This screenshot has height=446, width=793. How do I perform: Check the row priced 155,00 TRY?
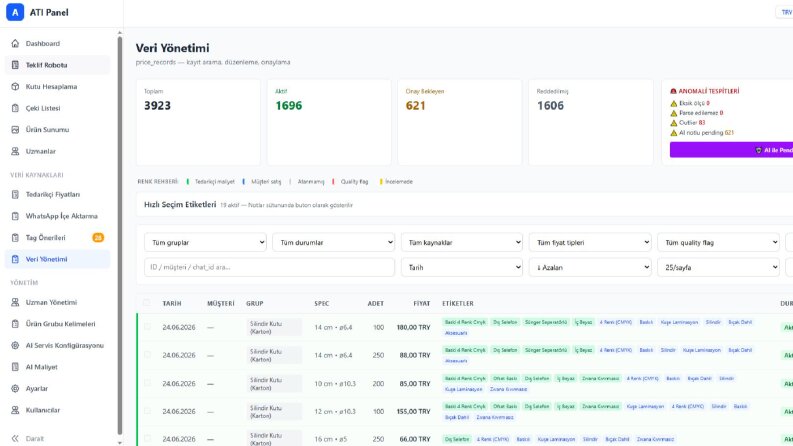click(x=147, y=411)
